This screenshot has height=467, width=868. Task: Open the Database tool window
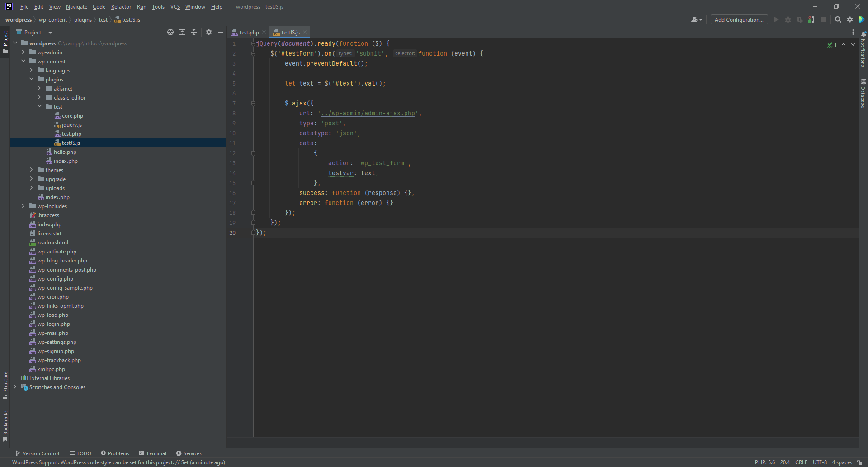tap(863, 93)
